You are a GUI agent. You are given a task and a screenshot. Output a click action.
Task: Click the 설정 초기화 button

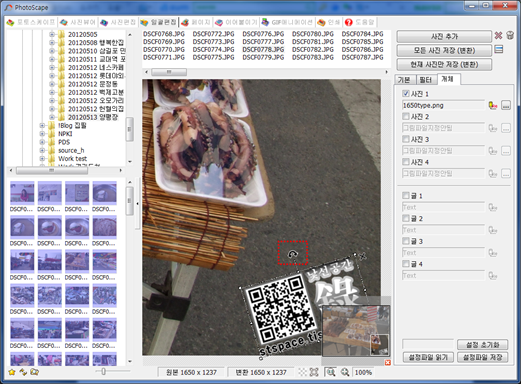pos(482,344)
